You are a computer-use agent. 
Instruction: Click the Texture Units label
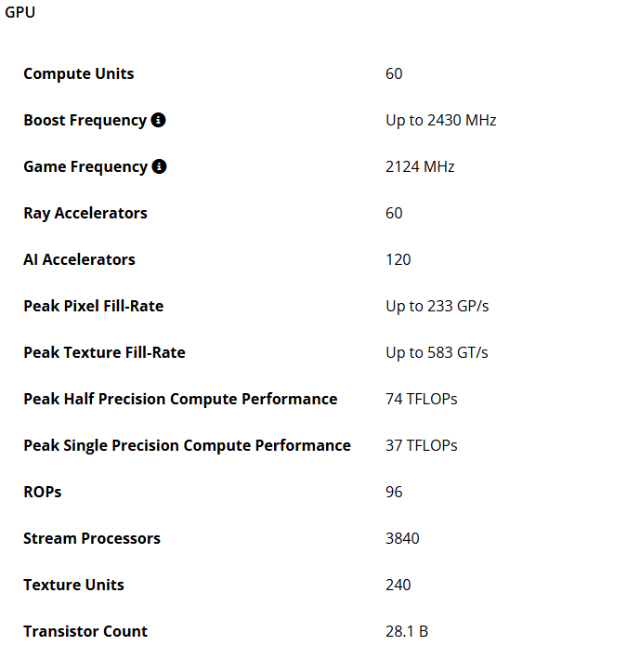pos(73,585)
